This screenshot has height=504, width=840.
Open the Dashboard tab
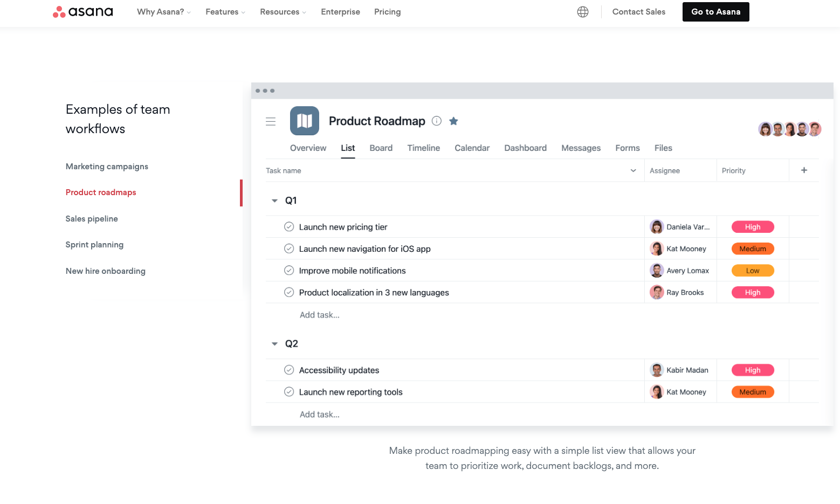click(x=525, y=148)
